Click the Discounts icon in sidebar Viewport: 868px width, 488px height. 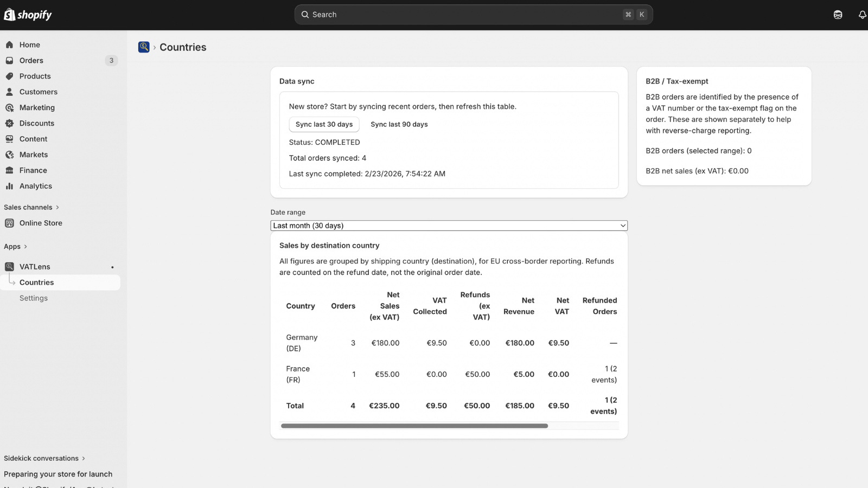click(x=9, y=123)
